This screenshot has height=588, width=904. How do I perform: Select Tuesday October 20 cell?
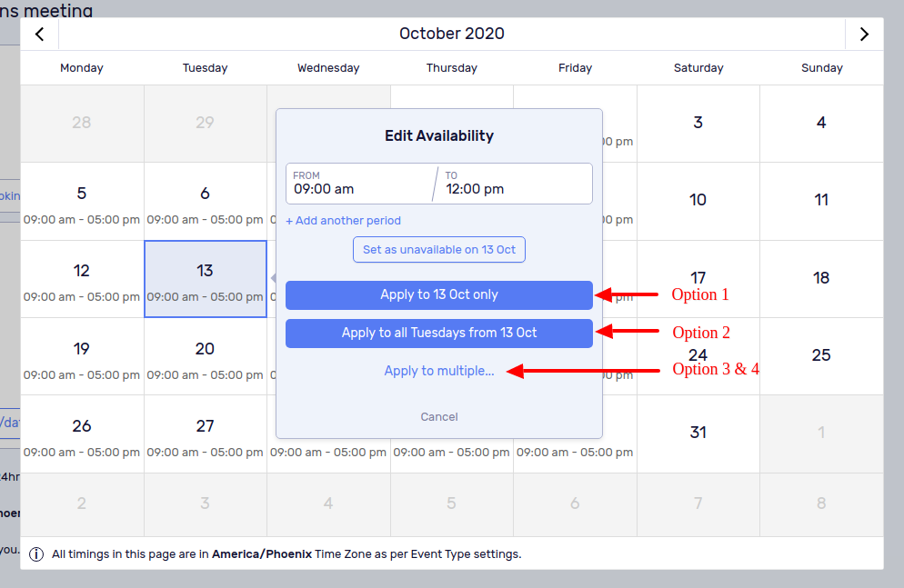click(x=206, y=356)
